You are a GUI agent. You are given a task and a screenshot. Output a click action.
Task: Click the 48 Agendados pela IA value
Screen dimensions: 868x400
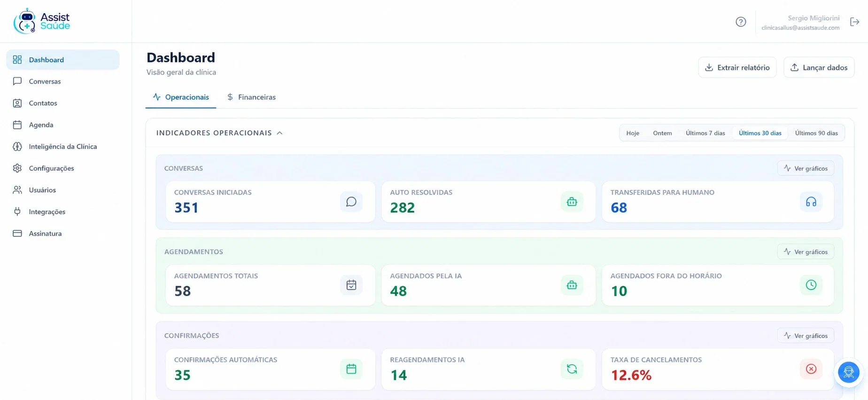tap(398, 291)
